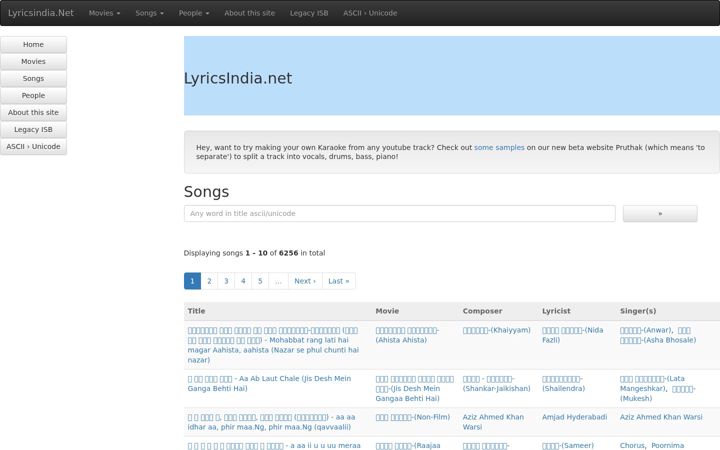
Task: Click the People sidebar button
Action: click(34, 96)
